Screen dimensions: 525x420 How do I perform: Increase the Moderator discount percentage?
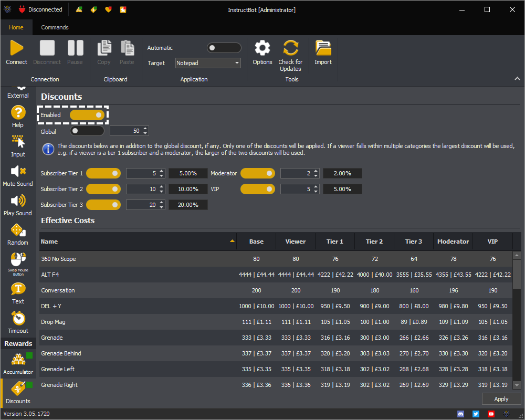point(316,171)
